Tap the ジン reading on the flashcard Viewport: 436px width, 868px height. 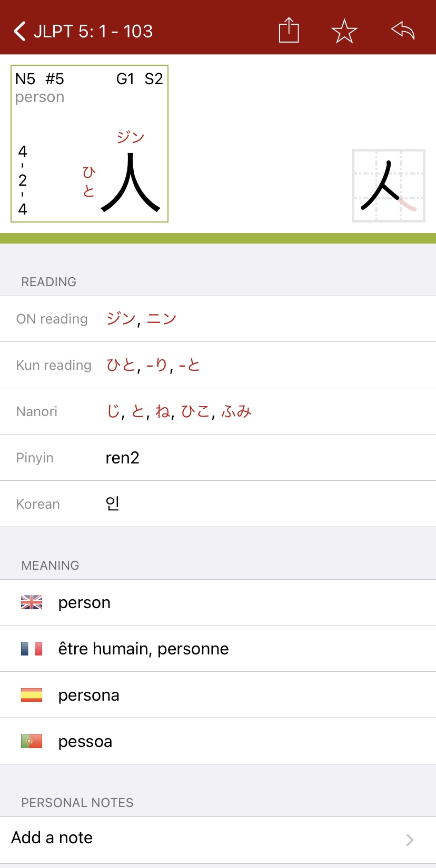tap(131, 137)
